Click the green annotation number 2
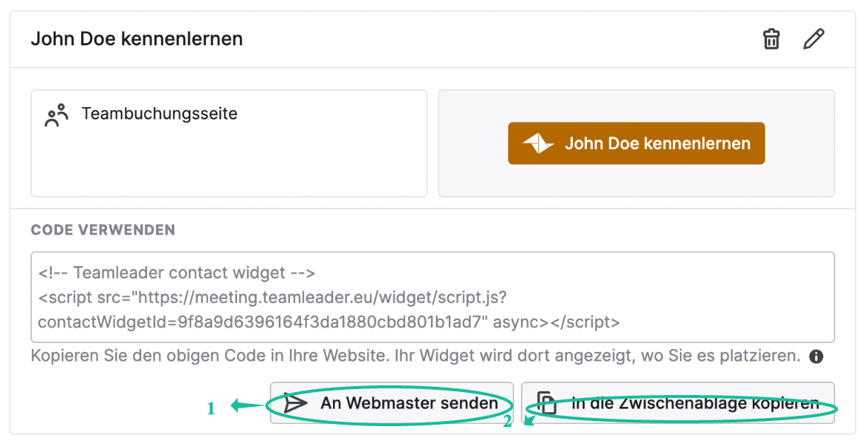This screenshot has width=868, height=444. 507,422
